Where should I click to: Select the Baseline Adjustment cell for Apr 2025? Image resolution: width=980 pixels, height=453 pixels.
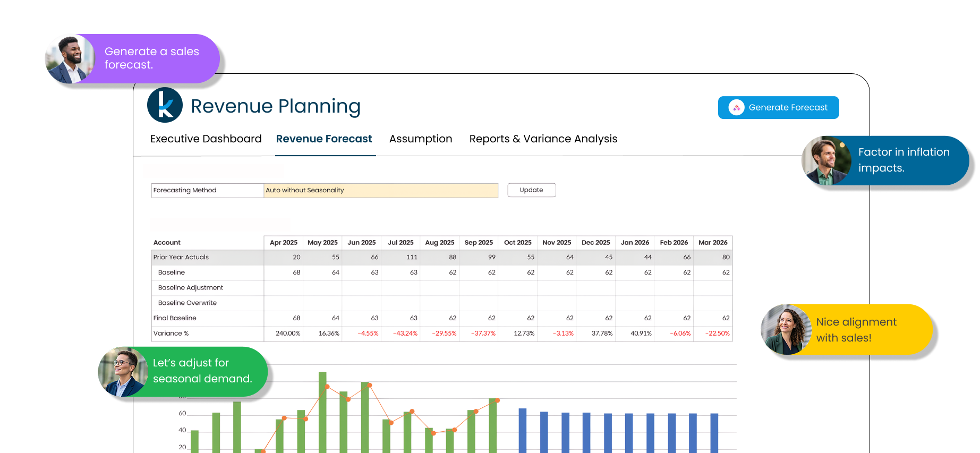284,288
